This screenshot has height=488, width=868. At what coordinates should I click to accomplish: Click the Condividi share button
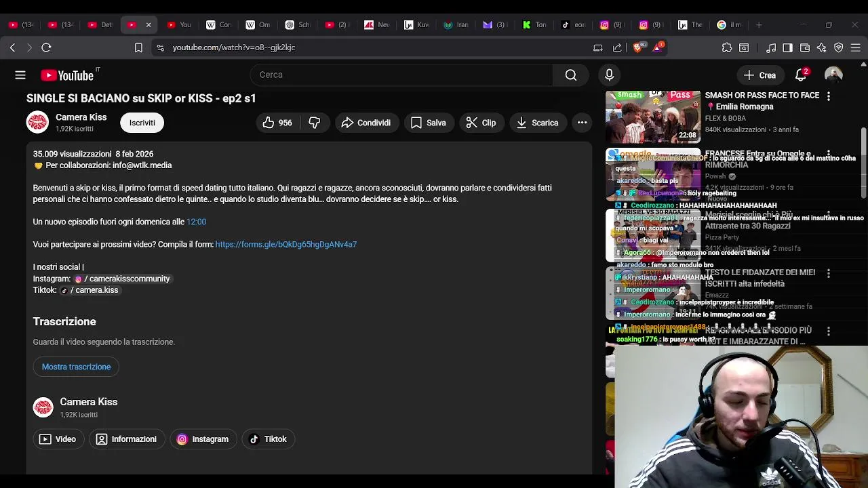(366, 123)
